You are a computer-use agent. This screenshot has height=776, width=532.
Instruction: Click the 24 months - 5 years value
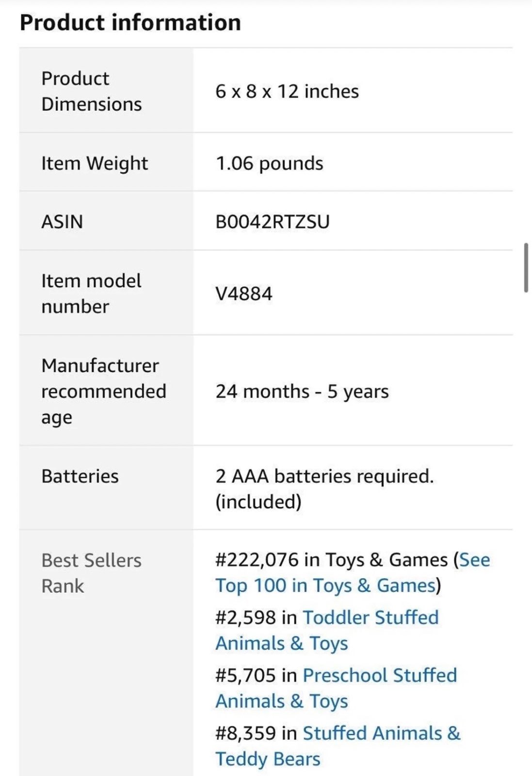pyautogui.click(x=302, y=391)
